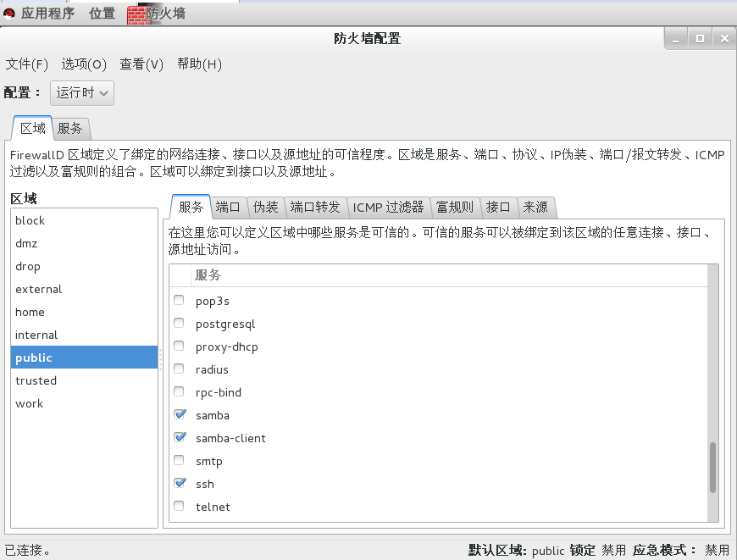Disable the samba service

(179, 415)
